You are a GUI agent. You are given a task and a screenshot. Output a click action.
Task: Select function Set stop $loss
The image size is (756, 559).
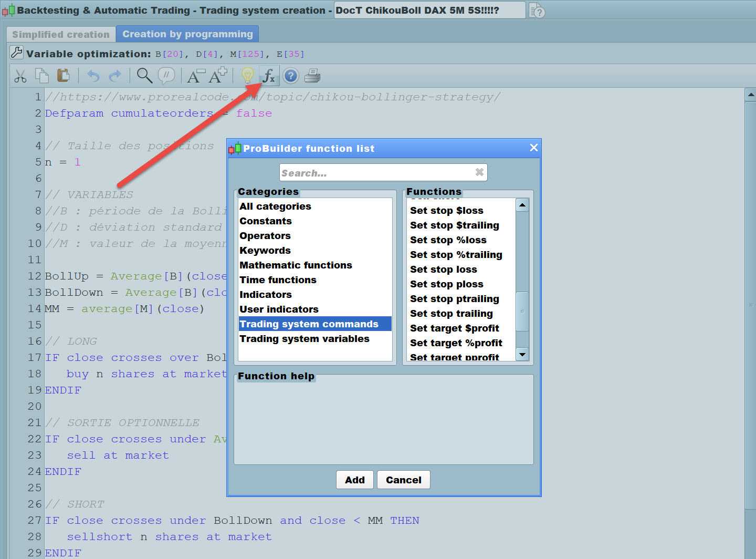tap(461, 211)
